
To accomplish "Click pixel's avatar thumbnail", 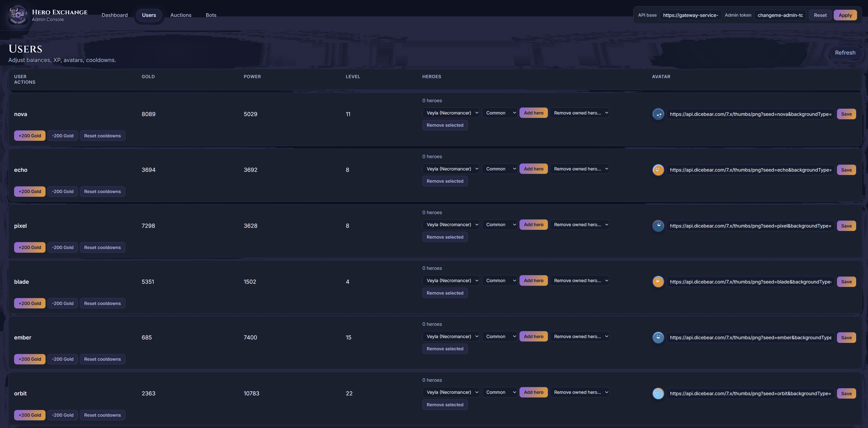I will (x=658, y=226).
